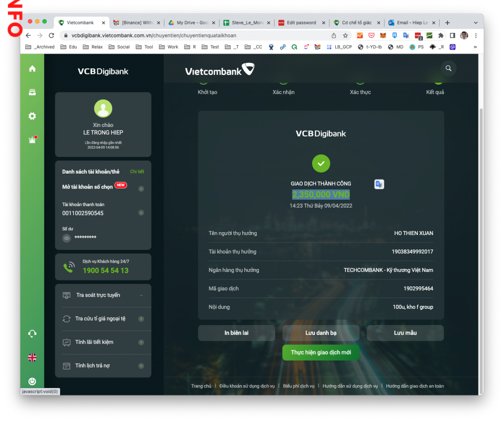Click transaction code 1902995464
Screen dimensions: 504x422
point(418,289)
